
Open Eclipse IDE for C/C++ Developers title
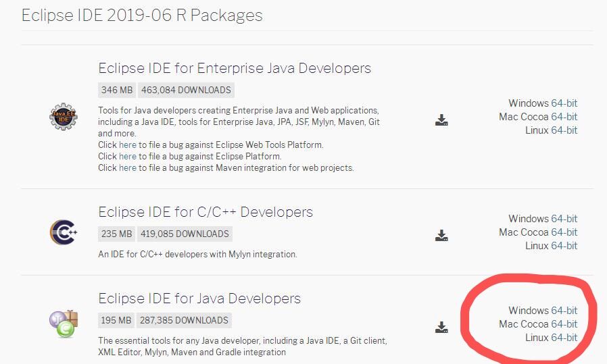205,212
